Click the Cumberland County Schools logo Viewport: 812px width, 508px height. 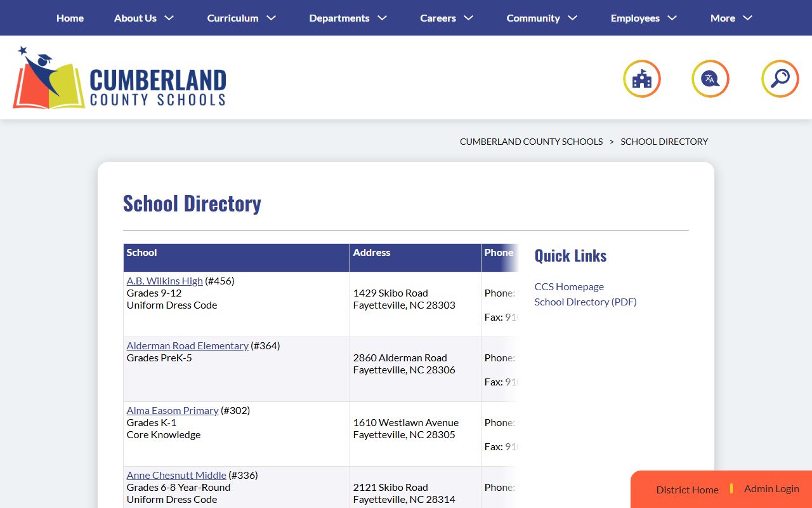point(119,77)
